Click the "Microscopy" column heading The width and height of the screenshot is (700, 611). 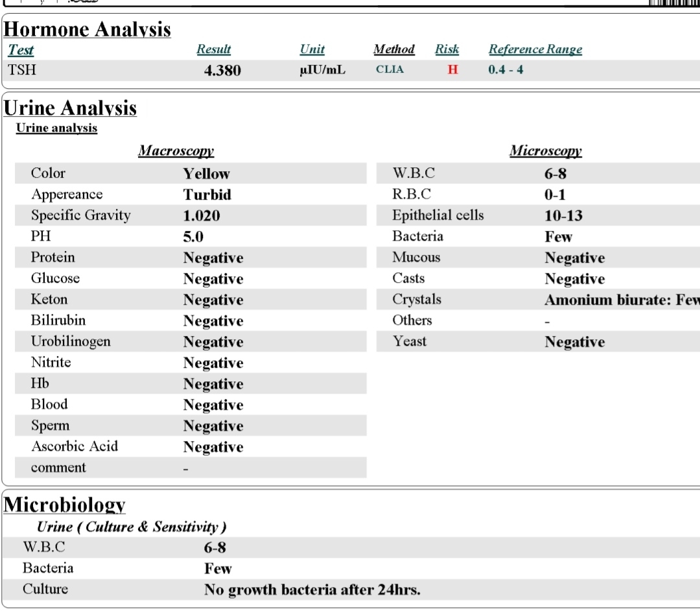click(546, 151)
